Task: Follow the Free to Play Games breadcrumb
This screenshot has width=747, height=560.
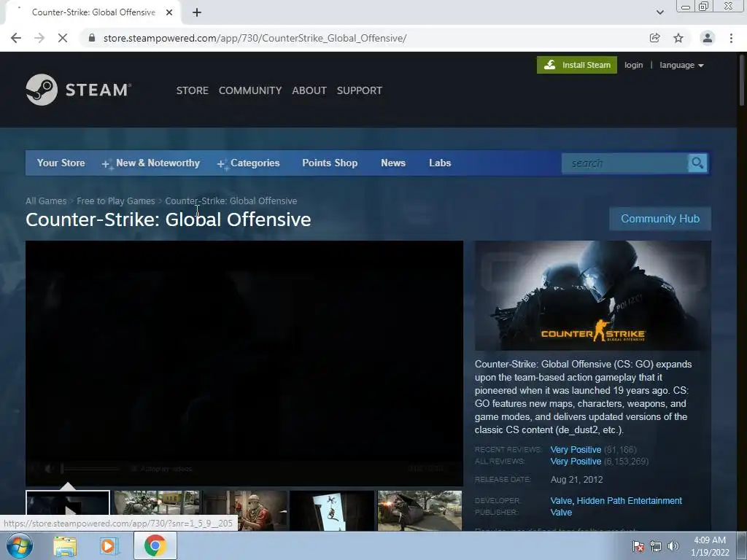Action: [116, 201]
